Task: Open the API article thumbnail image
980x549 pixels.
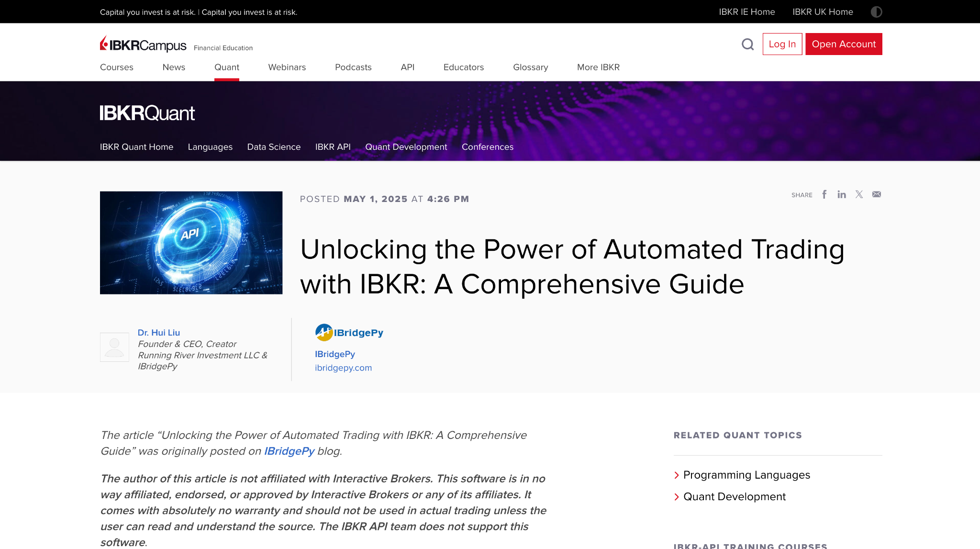Action: point(191,243)
